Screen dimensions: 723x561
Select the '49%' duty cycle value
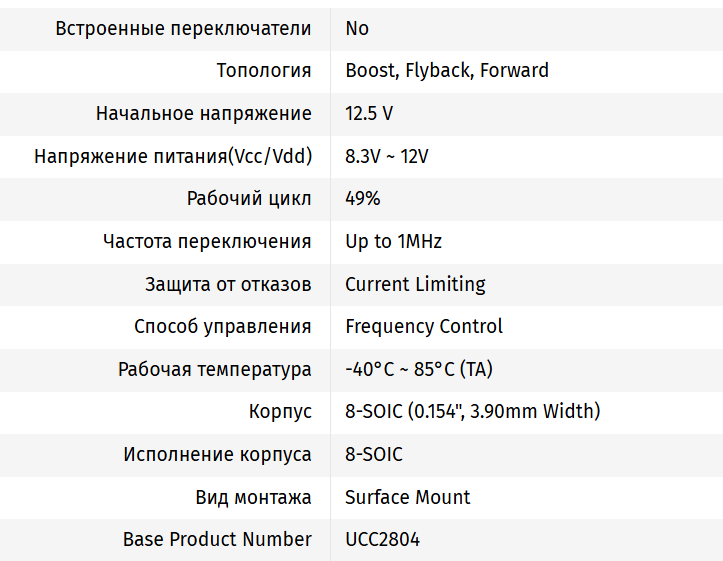click(363, 198)
